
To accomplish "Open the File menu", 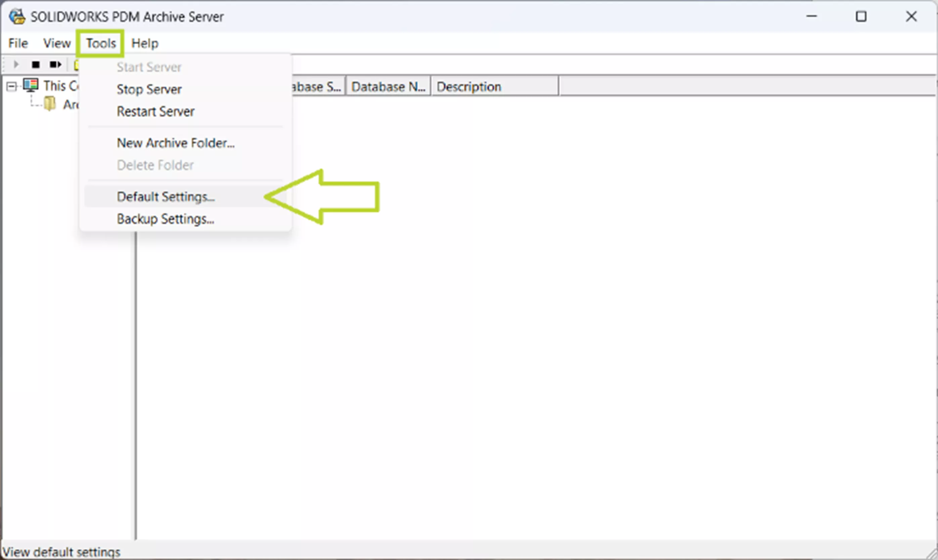I will point(17,43).
